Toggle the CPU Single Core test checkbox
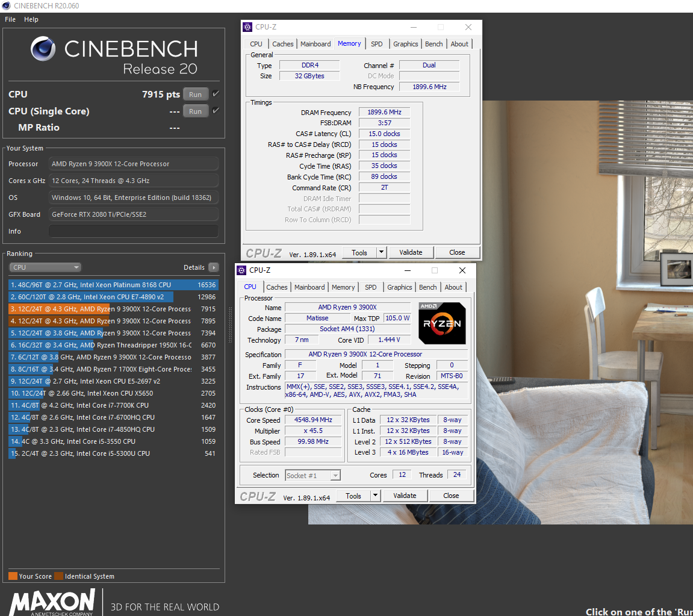The width and height of the screenshot is (693, 616). click(x=216, y=110)
